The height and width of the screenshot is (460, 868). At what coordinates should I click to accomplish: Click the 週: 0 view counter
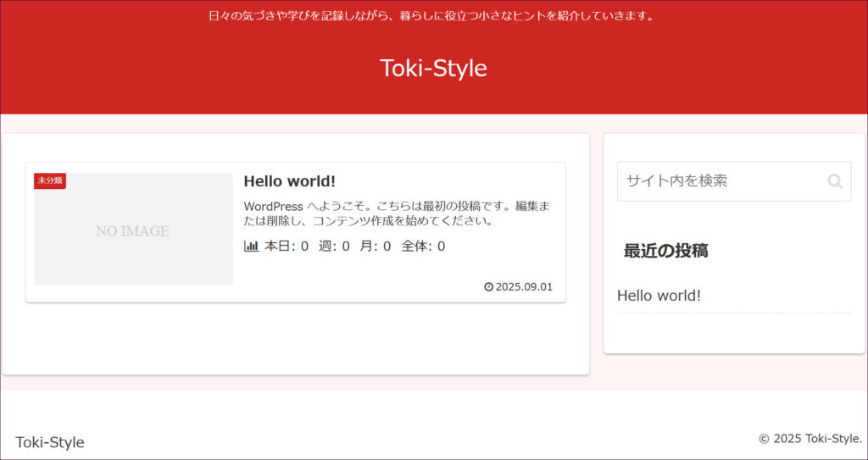coord(334,247)
